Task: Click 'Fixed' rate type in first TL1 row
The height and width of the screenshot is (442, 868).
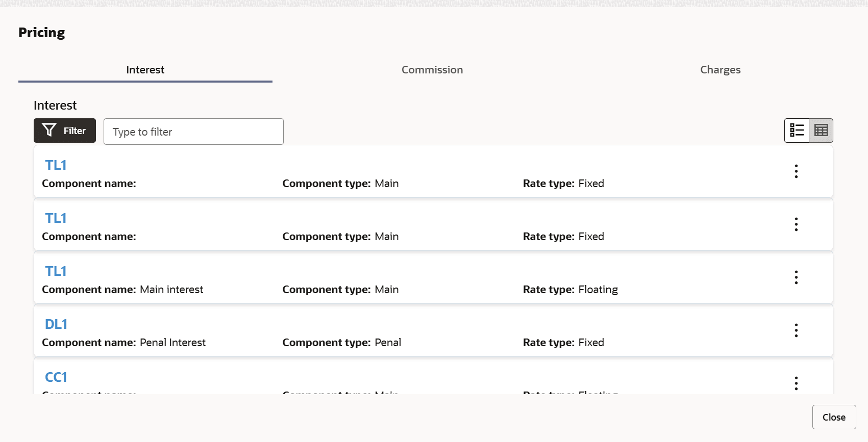Action: pyautogui.click(x=591, y=184)
